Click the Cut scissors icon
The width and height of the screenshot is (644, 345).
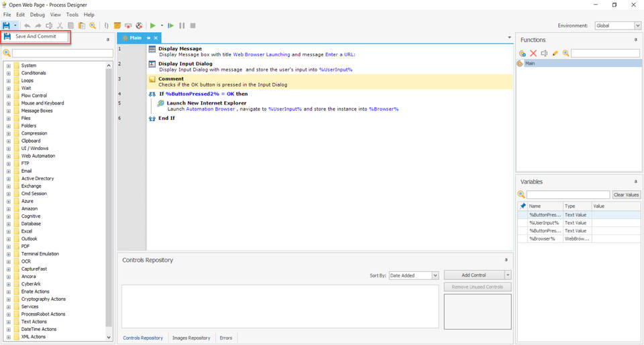60,25
